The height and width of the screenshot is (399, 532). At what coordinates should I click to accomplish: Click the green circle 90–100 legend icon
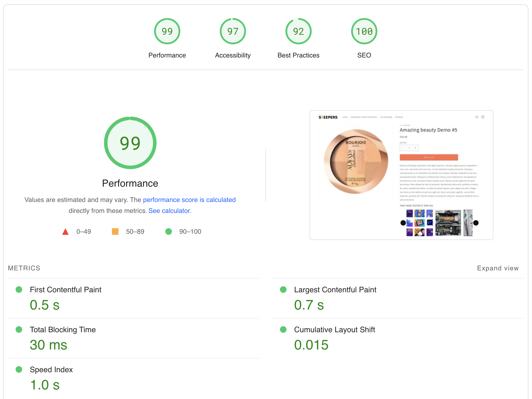pos(169,232)
